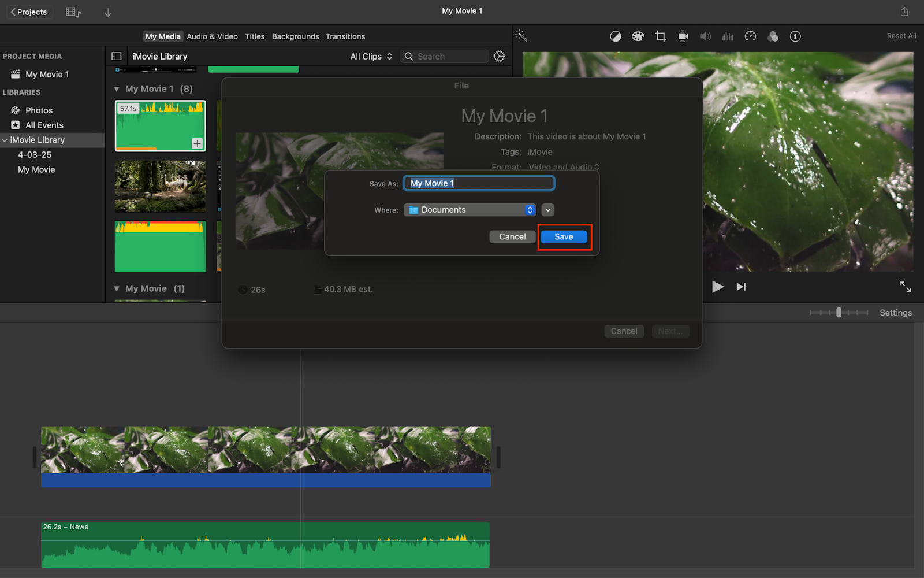Viewport: 924px width, 578px height.
Task: Select the cropping tool
Action: (661, 36)
